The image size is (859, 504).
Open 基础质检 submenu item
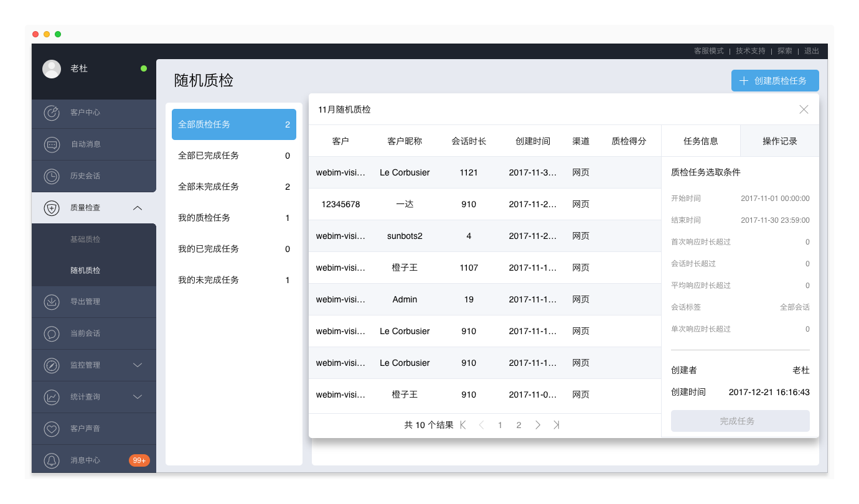coord(85,240)
